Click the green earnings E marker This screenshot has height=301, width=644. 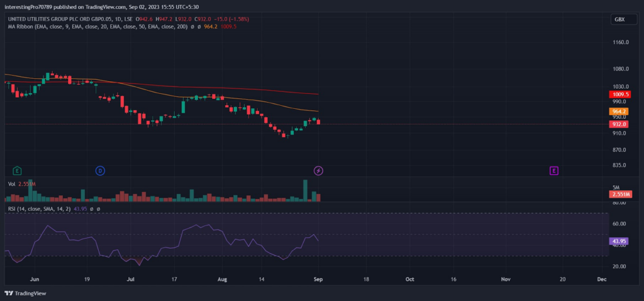[17, 170]
